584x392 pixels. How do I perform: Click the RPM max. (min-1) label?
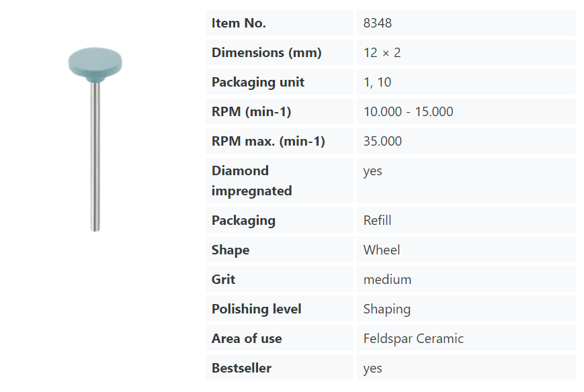268,141
